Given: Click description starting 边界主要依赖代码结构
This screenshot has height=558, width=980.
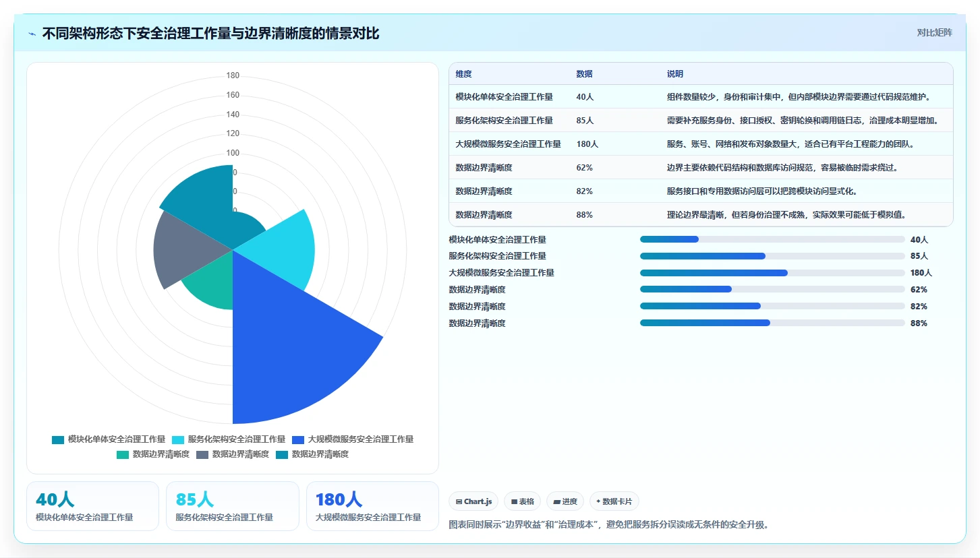Looking at the screenshot, I should tap(782, 168).
